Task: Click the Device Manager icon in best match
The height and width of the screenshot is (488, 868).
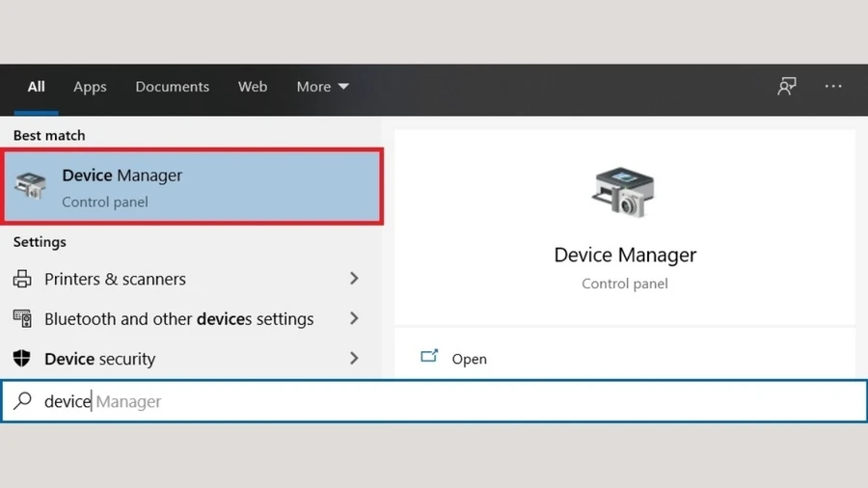Action: coord(31,185)
